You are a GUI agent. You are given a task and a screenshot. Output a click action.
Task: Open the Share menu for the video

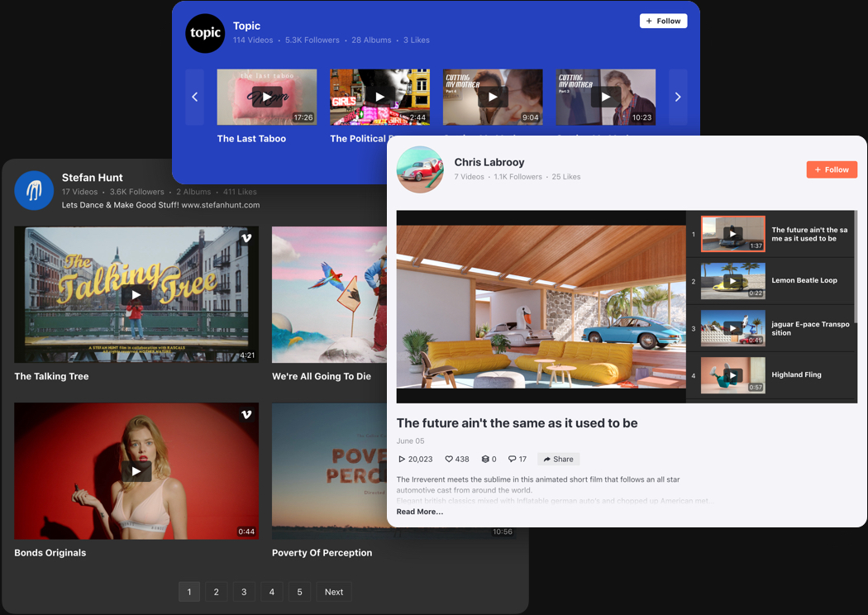coord(557,459)
